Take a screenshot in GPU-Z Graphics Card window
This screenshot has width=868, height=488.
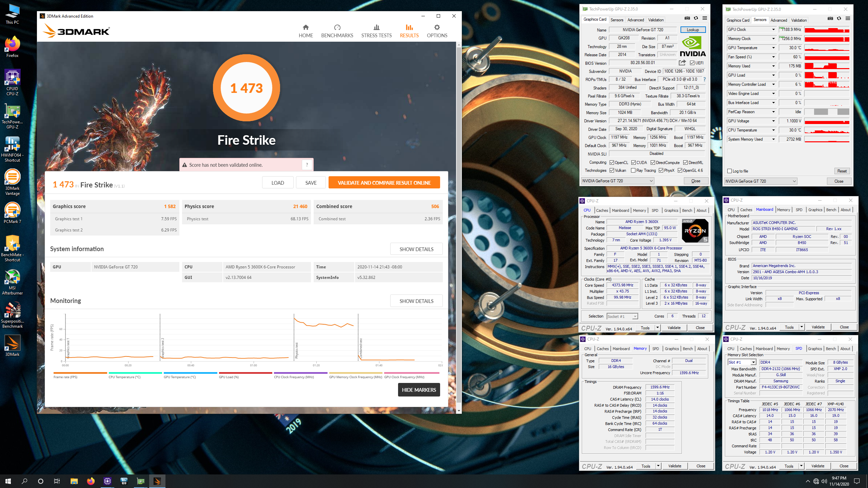pyautogui.click(x=687, y=18)
